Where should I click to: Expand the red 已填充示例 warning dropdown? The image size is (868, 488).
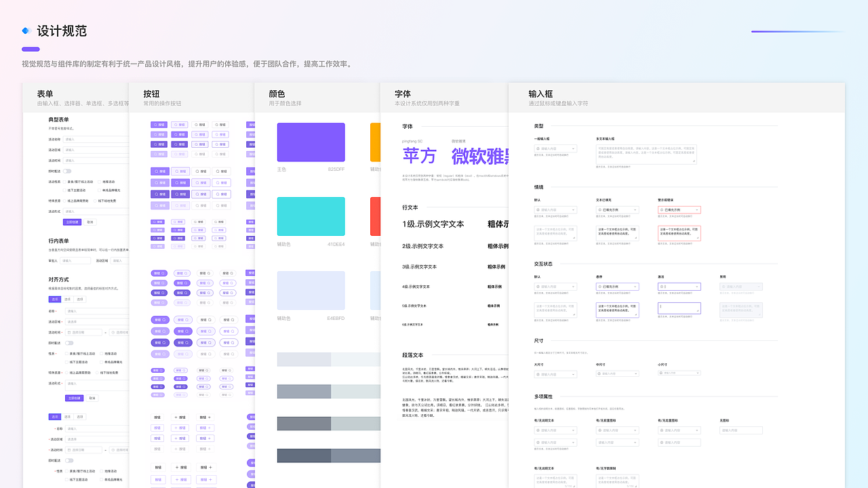[x=696, y=209]
